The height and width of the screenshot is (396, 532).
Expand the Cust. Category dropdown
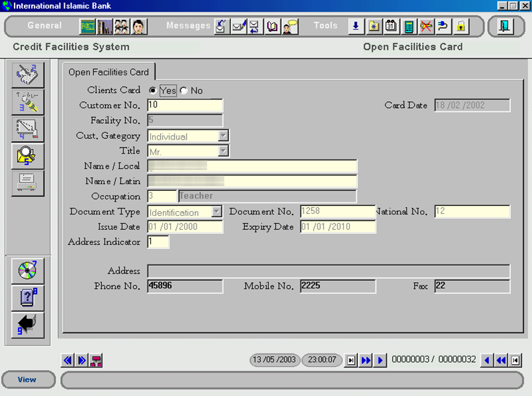pyautogui.click(x=224, y=136)
